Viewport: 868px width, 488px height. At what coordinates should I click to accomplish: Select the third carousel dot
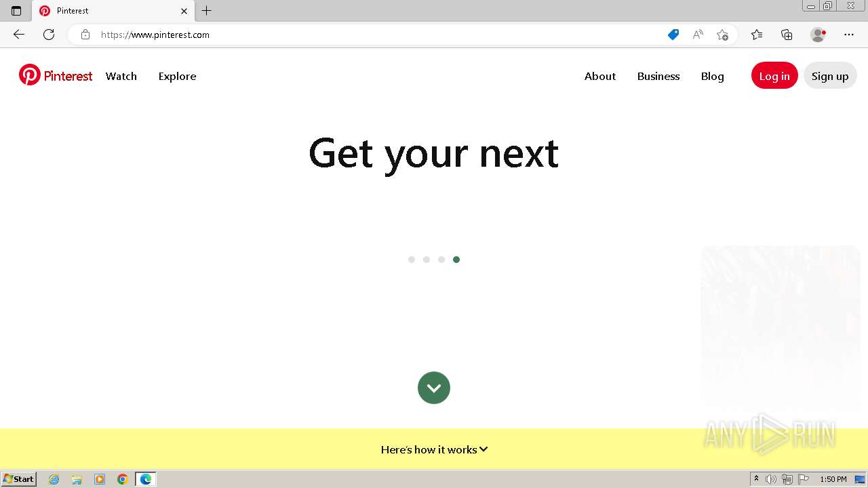[441, 260]
